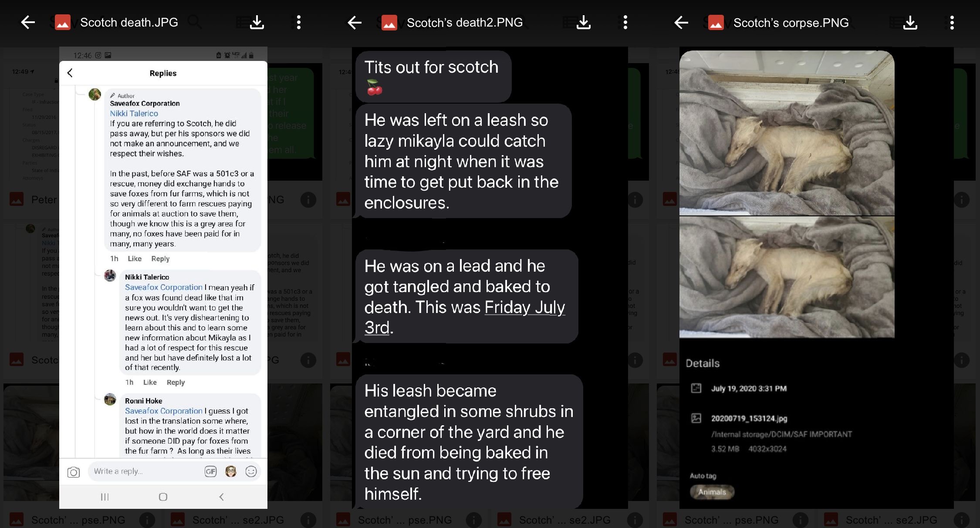Reply to Nikki Talerico's comment
The image size is (980, 528).
click(176, 382)
